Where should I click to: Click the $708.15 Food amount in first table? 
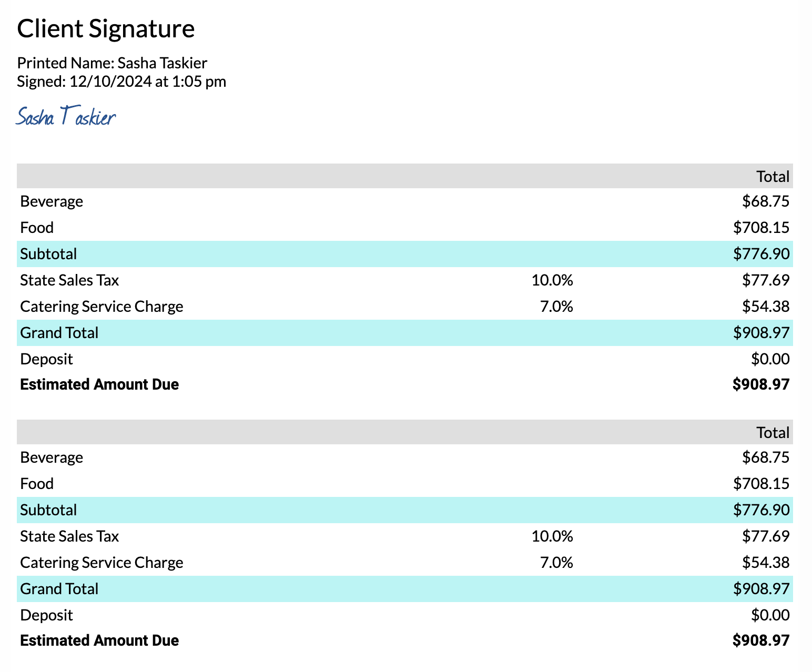761,228
